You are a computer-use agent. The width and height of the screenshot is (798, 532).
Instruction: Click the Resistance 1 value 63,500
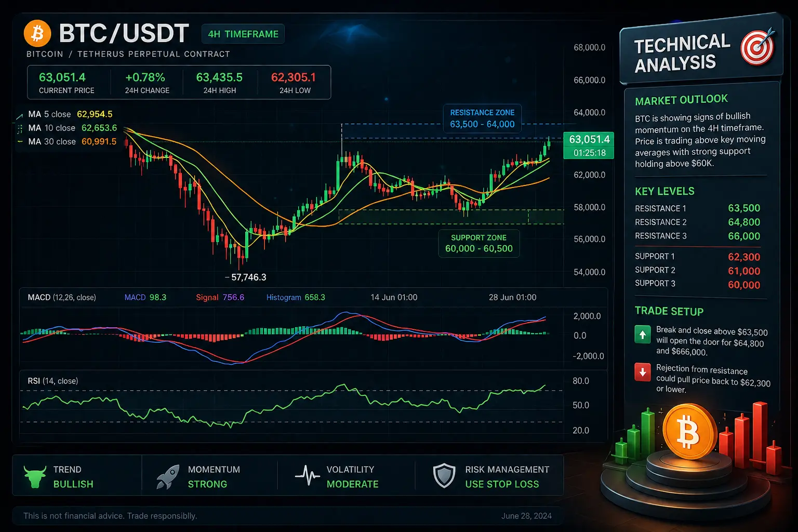tap(744, 208)
